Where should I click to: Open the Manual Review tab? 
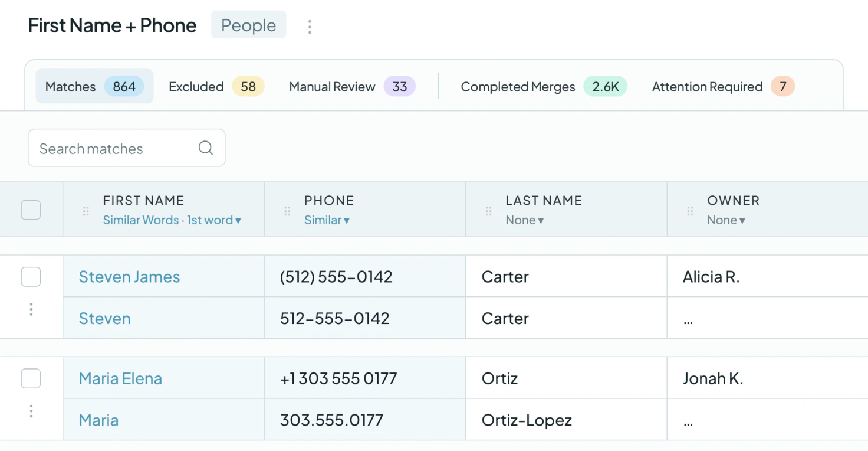(x=352, y=87)
